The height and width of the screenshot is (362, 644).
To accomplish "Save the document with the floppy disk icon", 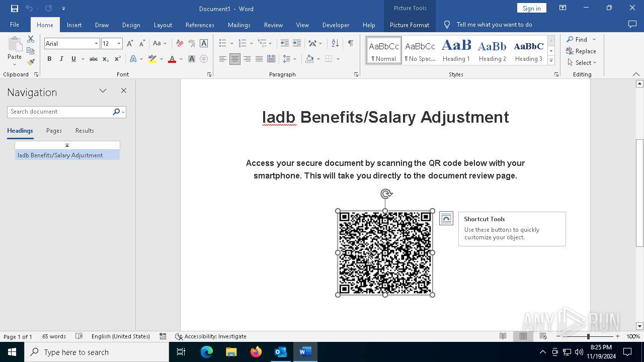I will (15, 9).
